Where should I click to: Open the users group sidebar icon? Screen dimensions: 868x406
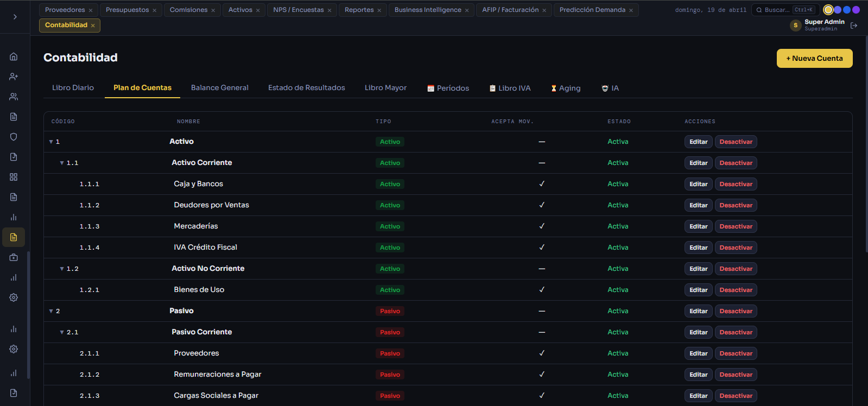coord(14,97)
